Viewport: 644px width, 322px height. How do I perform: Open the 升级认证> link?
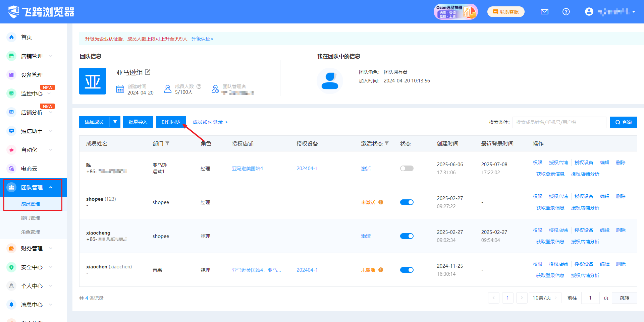coord(202,39)
